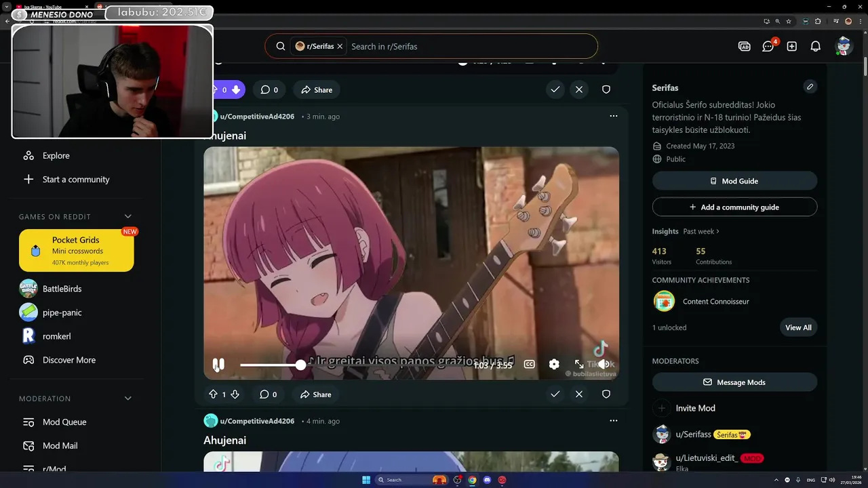Open overflow menu for the 3 min. ago post
This screenshot has width=868, height=488.
[614, 116]
